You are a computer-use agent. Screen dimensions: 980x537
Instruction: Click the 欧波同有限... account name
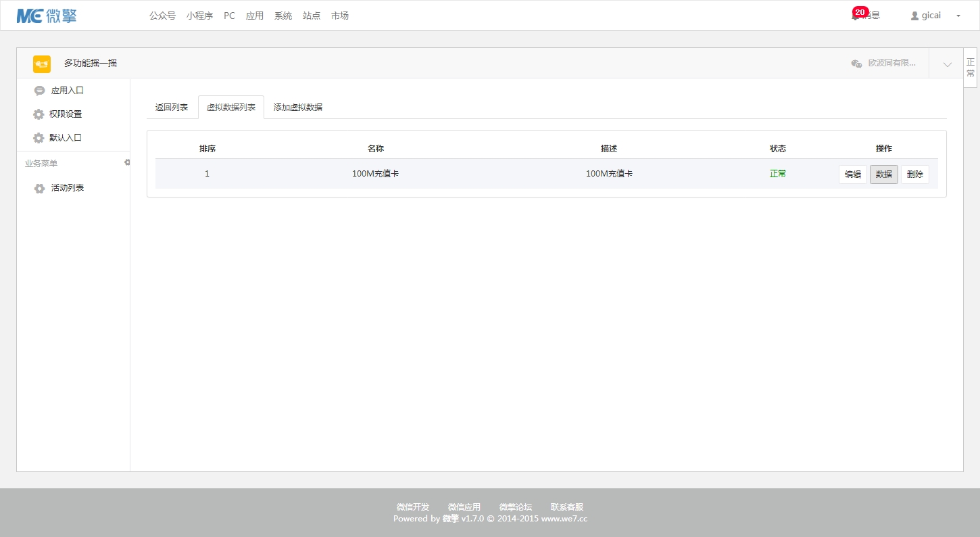(x=891, y=63)
